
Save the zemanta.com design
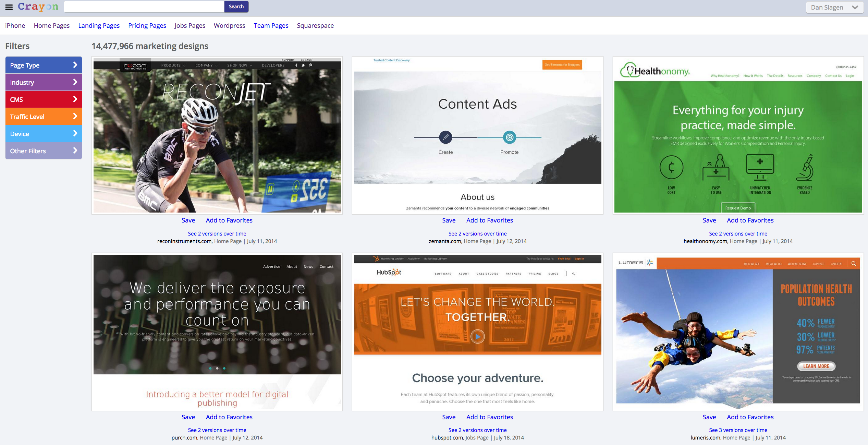pos(449,220)
